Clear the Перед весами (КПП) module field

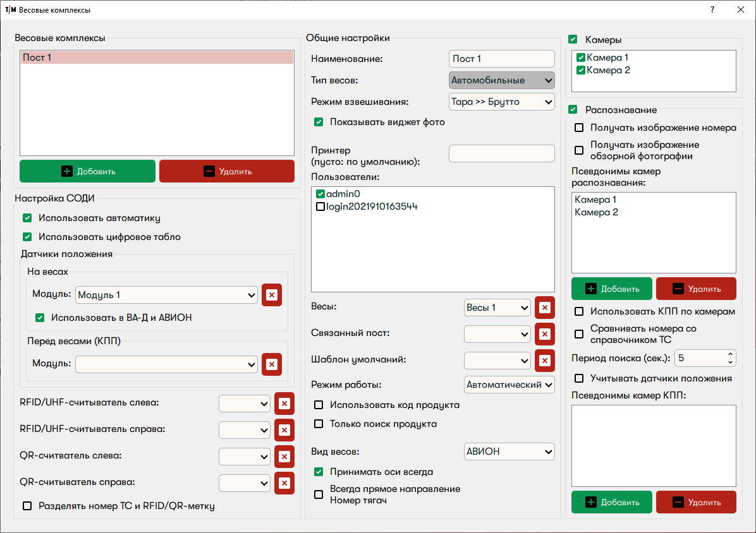pos(272,364)
